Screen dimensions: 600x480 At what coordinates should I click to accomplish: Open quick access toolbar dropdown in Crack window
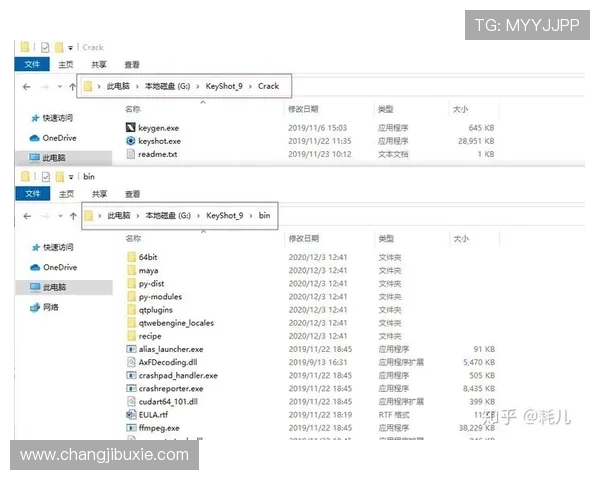click(70, 48)
